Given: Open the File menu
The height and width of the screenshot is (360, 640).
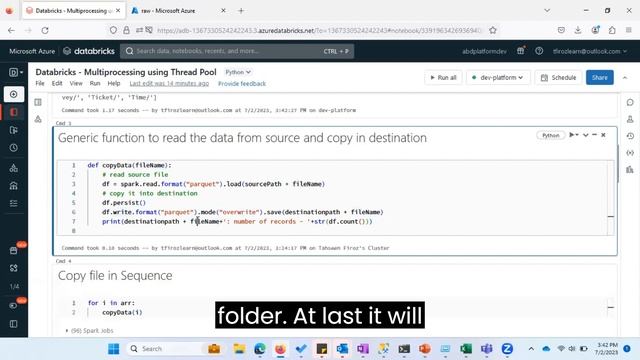Looking at the screenshot, I should click(40, 83).
